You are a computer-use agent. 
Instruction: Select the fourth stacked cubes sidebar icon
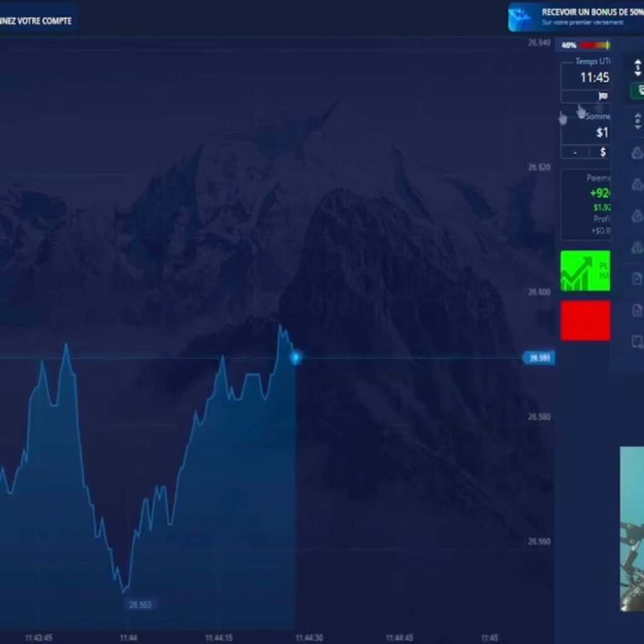click(x=637, y=248)
